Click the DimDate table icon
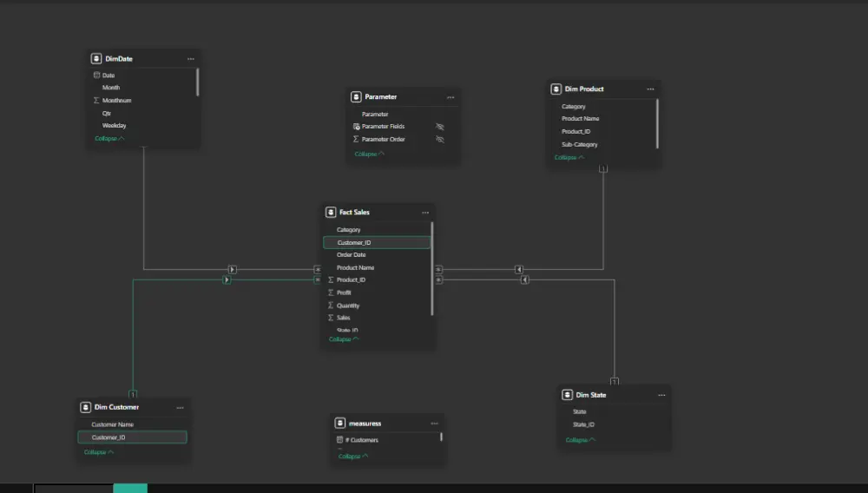The image size is (868, 493). click(96, 59)
